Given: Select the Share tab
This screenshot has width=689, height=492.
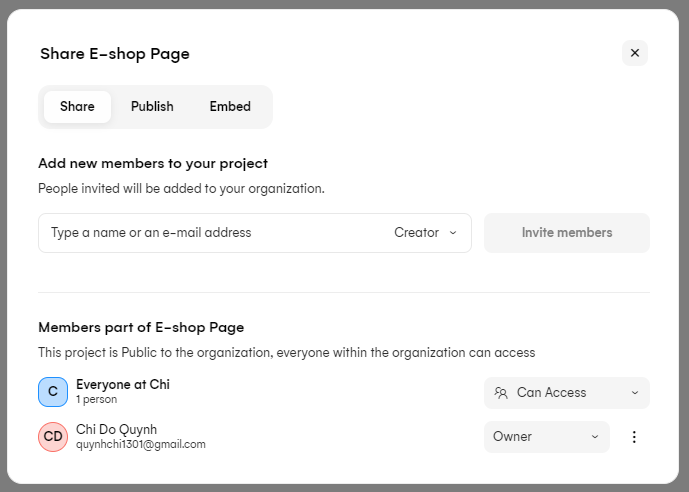Looking at the screenshot, I should point(77,107).
